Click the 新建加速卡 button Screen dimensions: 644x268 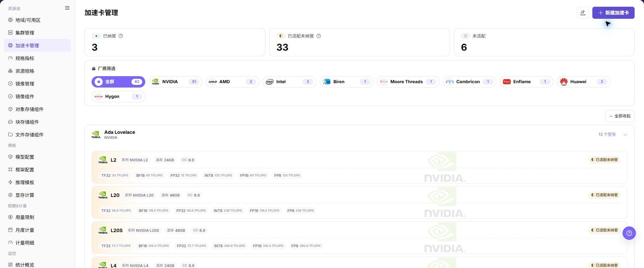pyautogui.click(x=613, y=13)
